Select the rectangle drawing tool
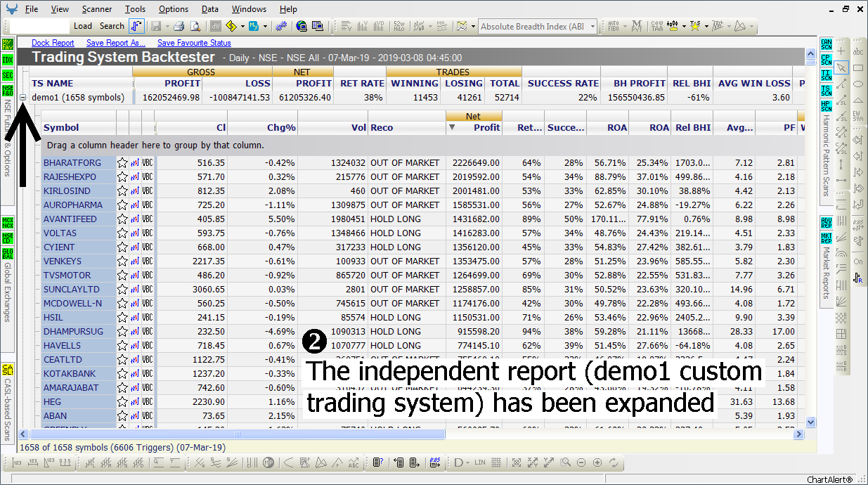Viewport: 868px width, 485px height. click(x=858, y=67)
